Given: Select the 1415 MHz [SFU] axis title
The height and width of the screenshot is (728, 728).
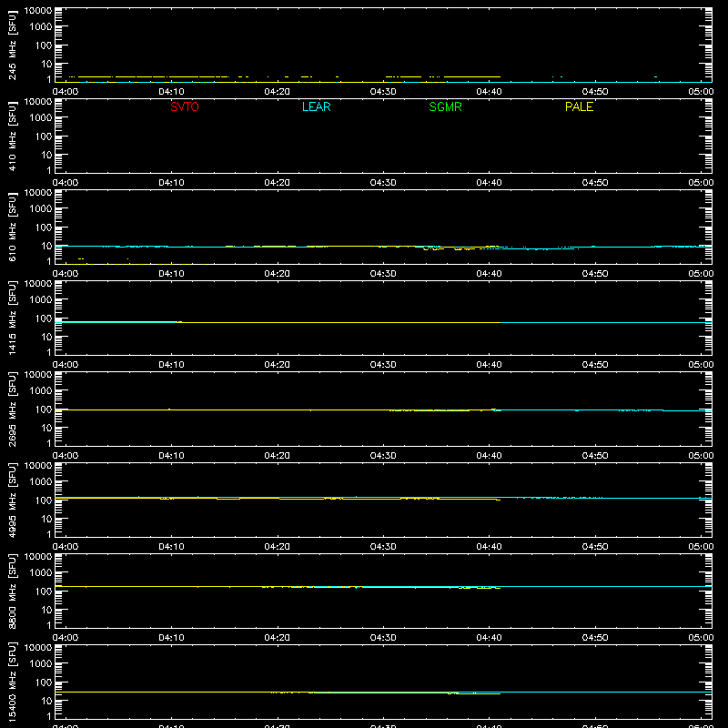Looking at the screenshot, I should pos(12,318).
